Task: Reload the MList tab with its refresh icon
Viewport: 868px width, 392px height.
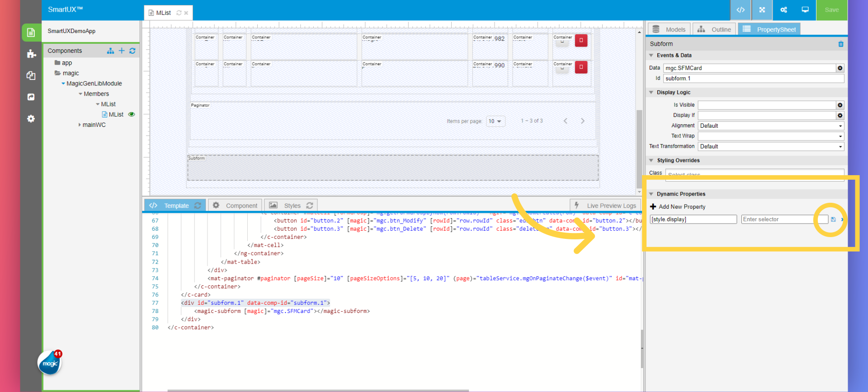Action: click(x=179, y=13)
